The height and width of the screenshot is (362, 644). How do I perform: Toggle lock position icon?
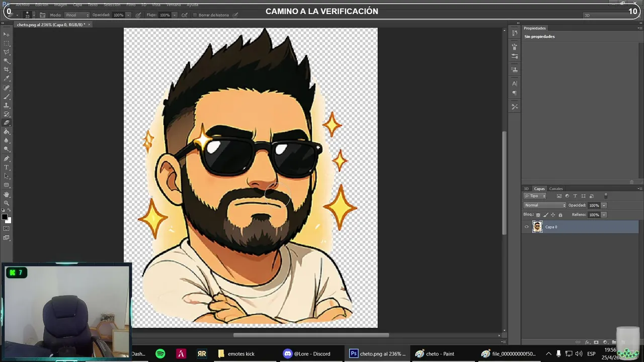(x=553, y=215)
